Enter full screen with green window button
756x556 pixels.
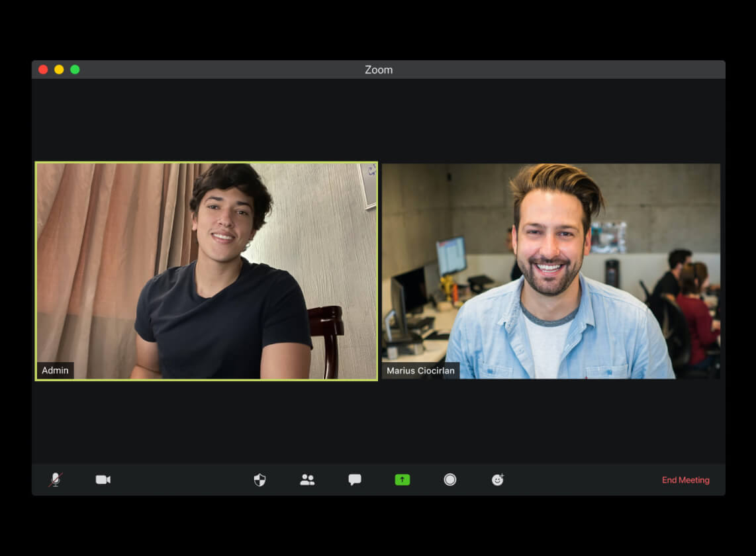pos(75,69)
